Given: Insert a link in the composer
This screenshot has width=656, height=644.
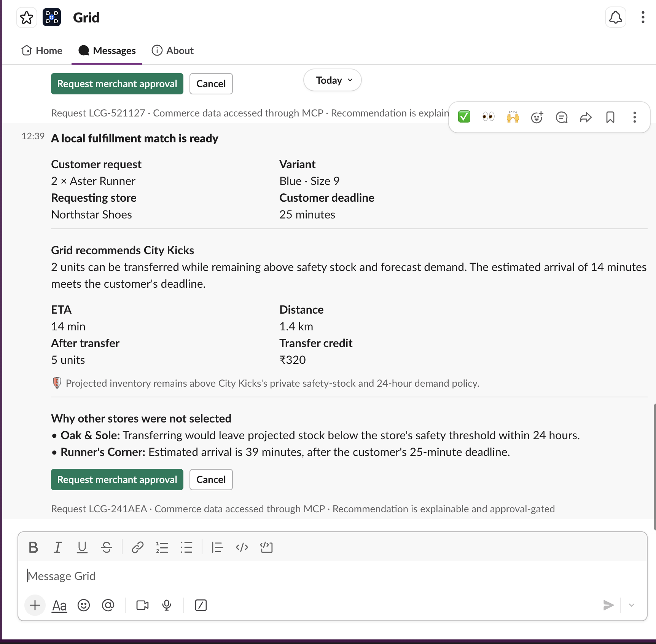Looking at the screenshot, I should point(137,547).
